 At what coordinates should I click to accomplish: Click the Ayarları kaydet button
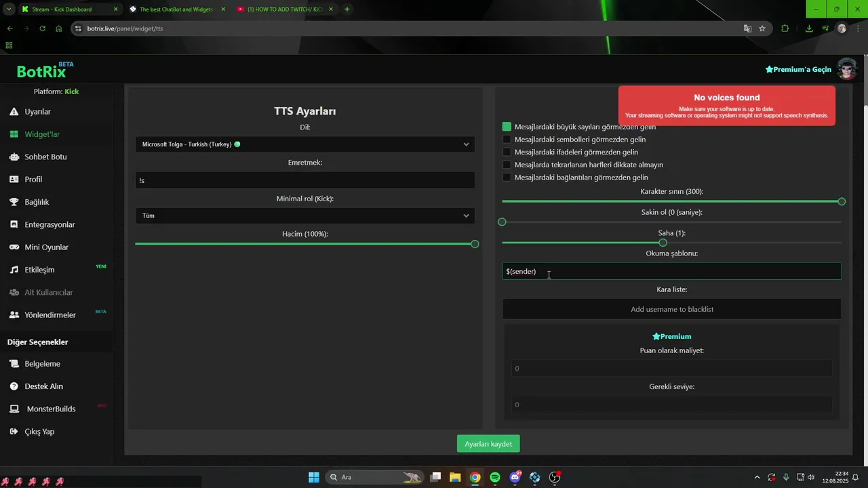pos(488,444)
